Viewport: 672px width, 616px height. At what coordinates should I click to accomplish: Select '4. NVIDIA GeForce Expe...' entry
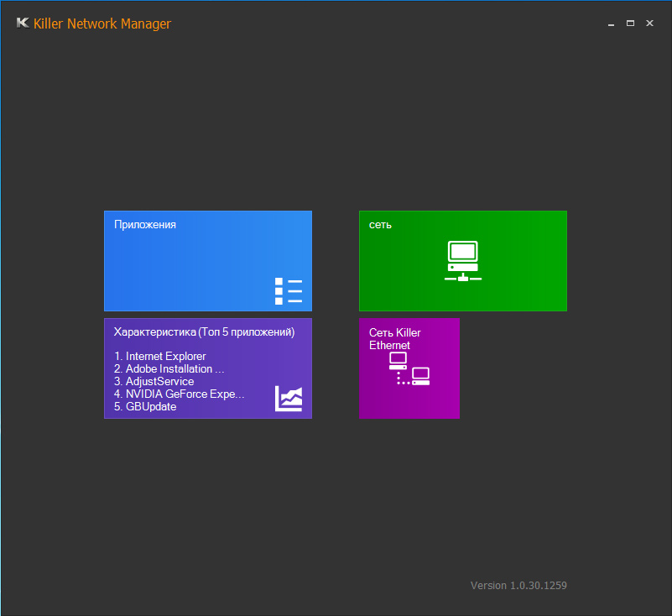[180, 394]
